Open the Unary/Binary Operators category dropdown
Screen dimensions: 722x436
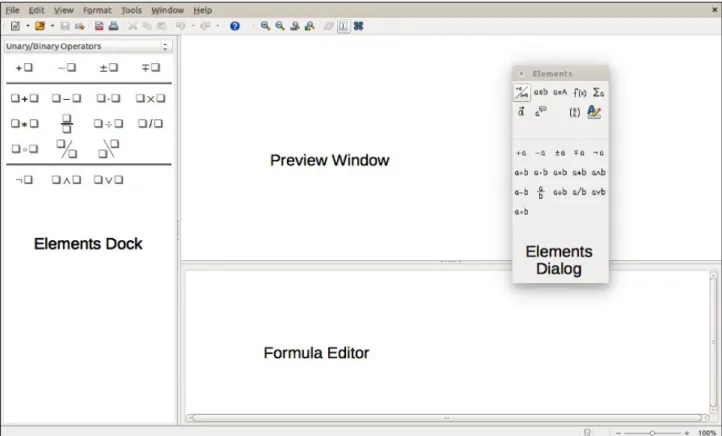click(88, 46)
